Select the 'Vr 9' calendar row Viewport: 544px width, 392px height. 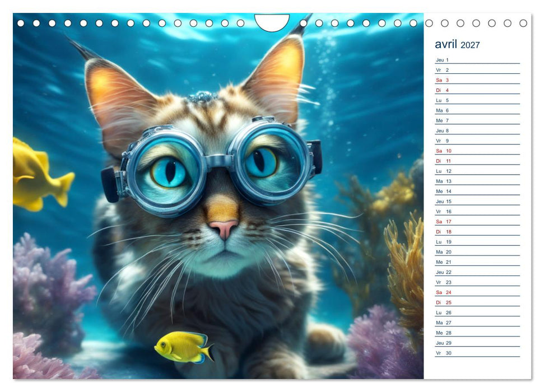point(477,141)
